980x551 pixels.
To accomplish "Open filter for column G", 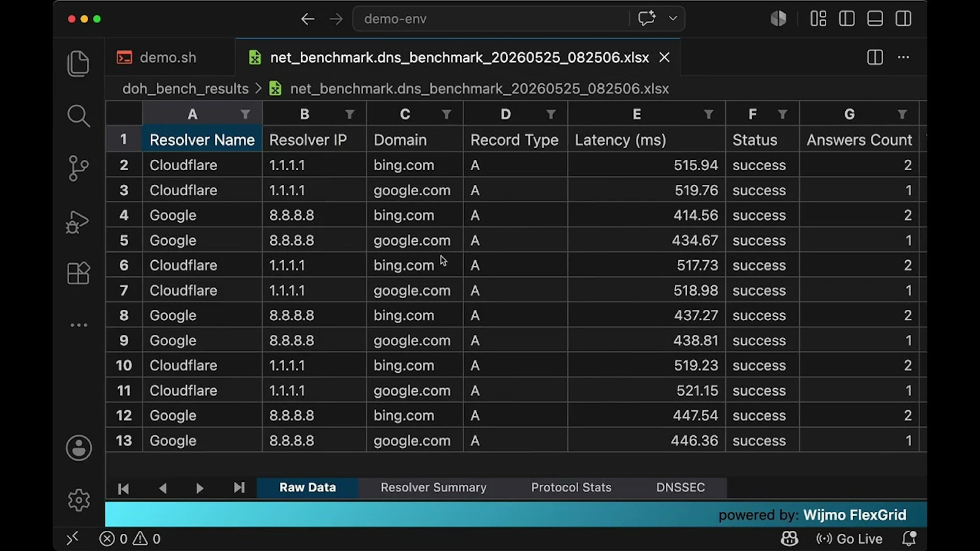I will tap(902, 114).
